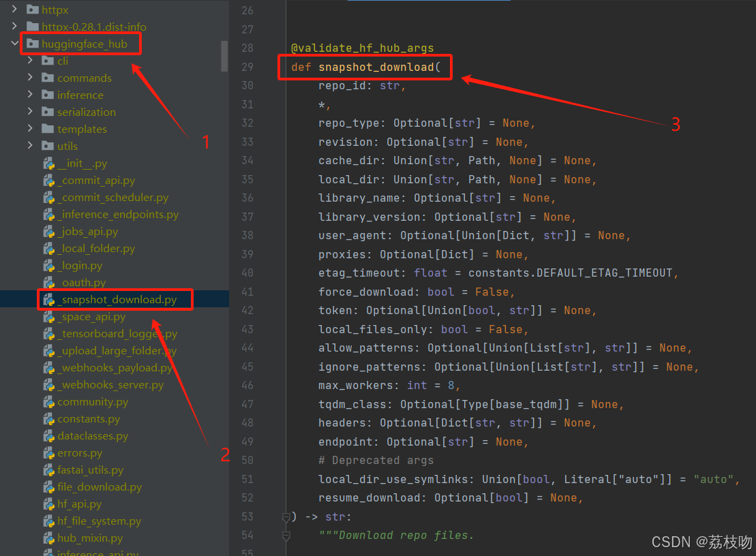Click the resume_download parameter name
Viewport: 756px width, 556px height.
[x=369, y=497]
